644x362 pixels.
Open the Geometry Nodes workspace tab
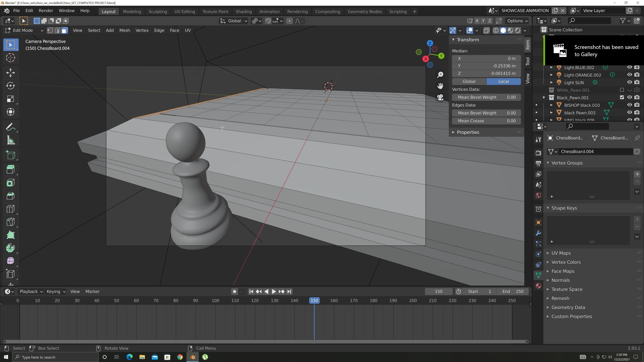pyautogui.click(x=364, y=12)
